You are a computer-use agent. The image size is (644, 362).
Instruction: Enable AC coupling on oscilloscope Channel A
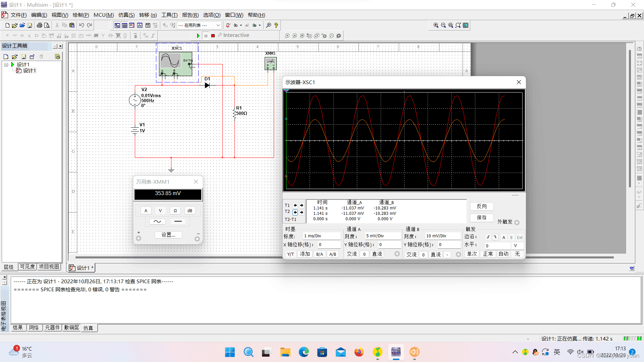[352, 254]
